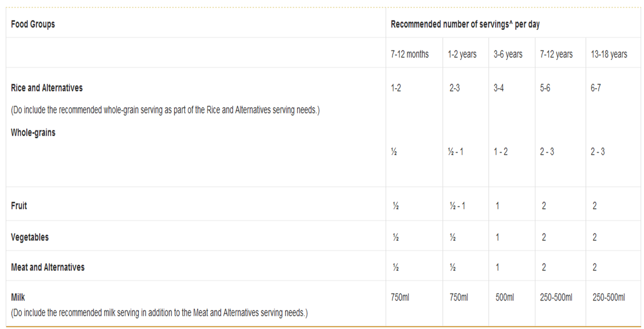The width and height of the screenshot is (644, 329).
Task: Click the 5-6 rice servings cell
Action: point(545,88)
